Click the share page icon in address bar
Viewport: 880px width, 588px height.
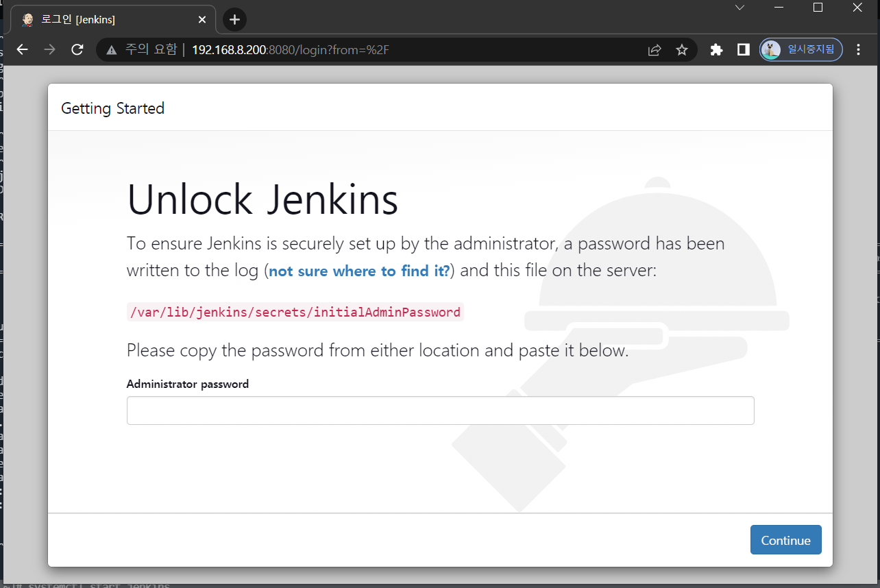[x=655, y=50]
